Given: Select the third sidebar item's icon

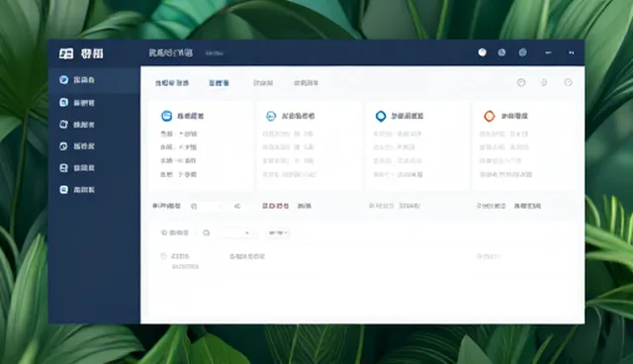Looking at the screenshot, I should click(63, 125).
